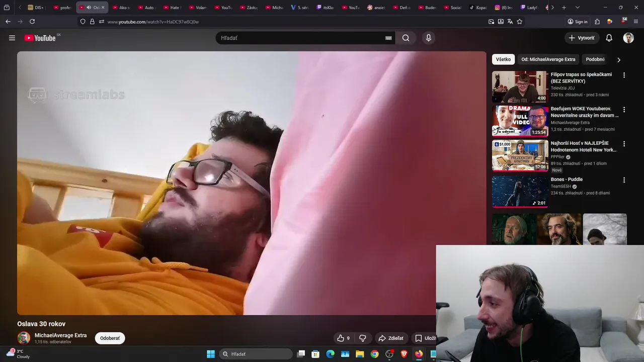Select the Všetko filter chip
This screenshot has width=644, height=362.
pos(503,59)
